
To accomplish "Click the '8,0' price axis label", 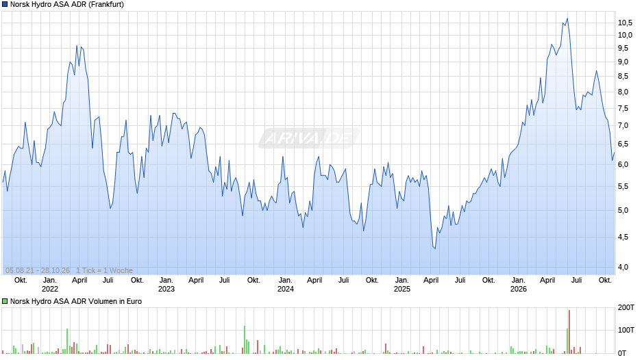I will pos(623,92).
